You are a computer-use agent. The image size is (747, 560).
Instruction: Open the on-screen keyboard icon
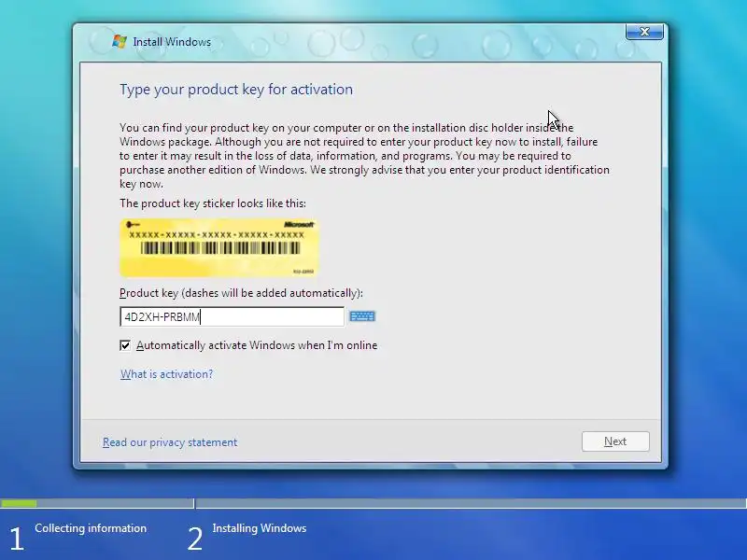click(x=362, y=316)
